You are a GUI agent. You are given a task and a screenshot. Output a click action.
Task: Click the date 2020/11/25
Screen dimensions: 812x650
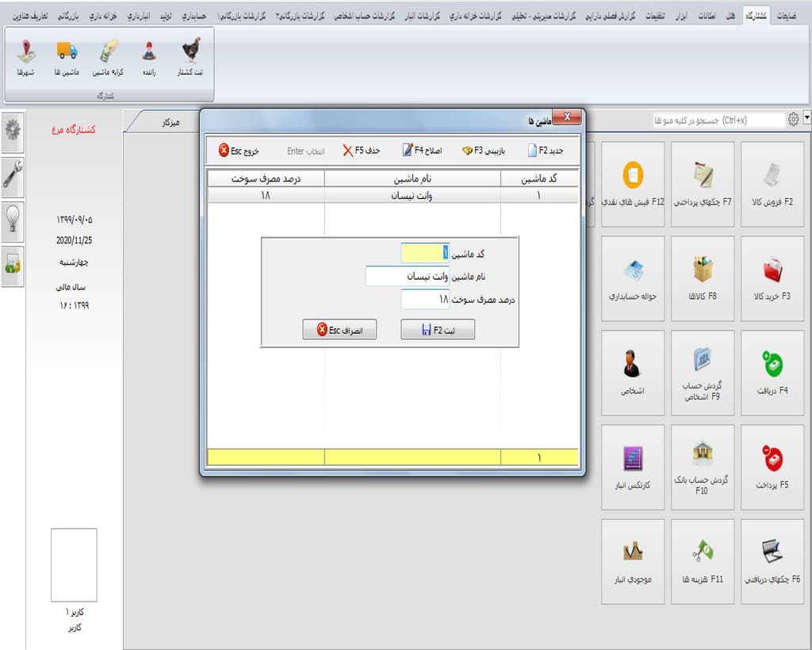[x=74, y=240]
